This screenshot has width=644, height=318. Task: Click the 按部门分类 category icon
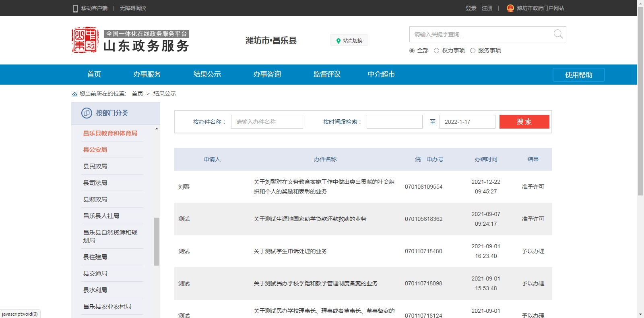[87, 113]
